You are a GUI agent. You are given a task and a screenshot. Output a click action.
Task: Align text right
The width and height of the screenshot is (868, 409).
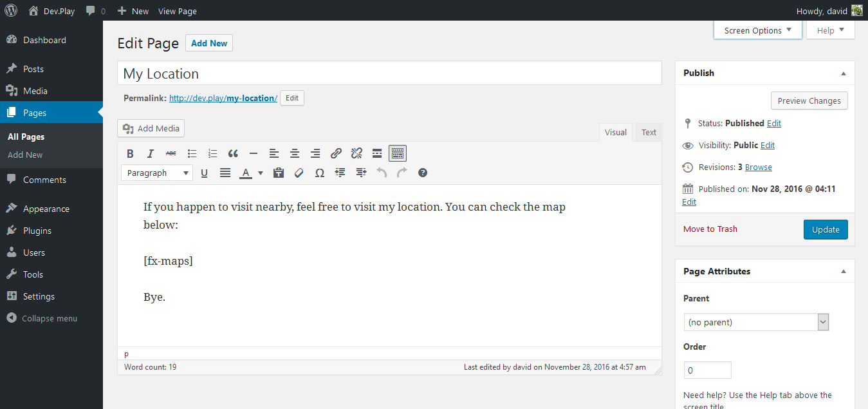[x=315, y=153]
